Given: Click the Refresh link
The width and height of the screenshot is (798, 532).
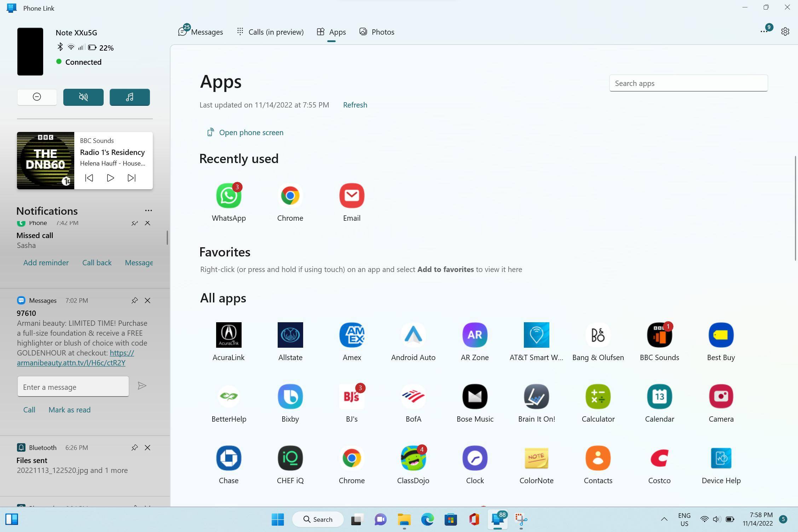Looking at the screenshot, I should click(355, 105).
